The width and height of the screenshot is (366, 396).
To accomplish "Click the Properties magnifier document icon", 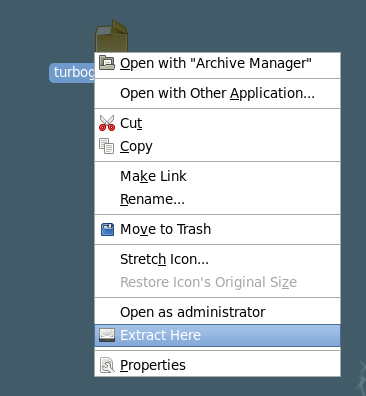I will point(107,365).
